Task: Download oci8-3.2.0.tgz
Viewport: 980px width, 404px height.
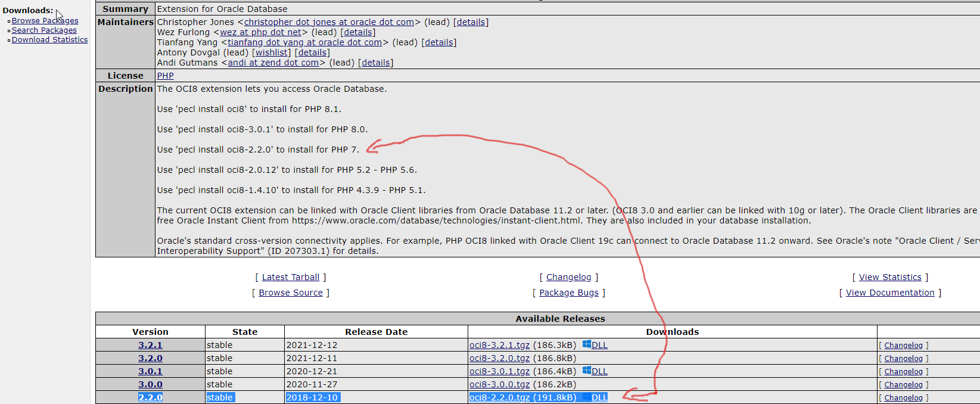Action: tap(499, 358)
